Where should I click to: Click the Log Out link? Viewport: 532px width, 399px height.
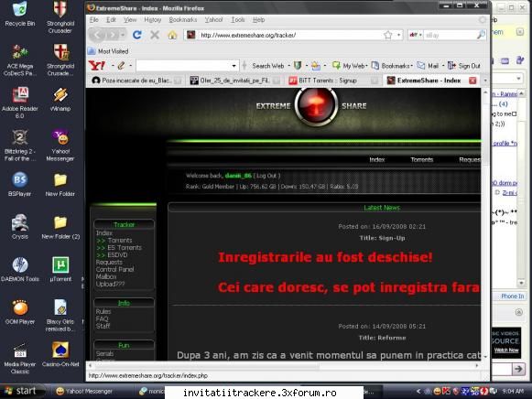click(266, 176)
